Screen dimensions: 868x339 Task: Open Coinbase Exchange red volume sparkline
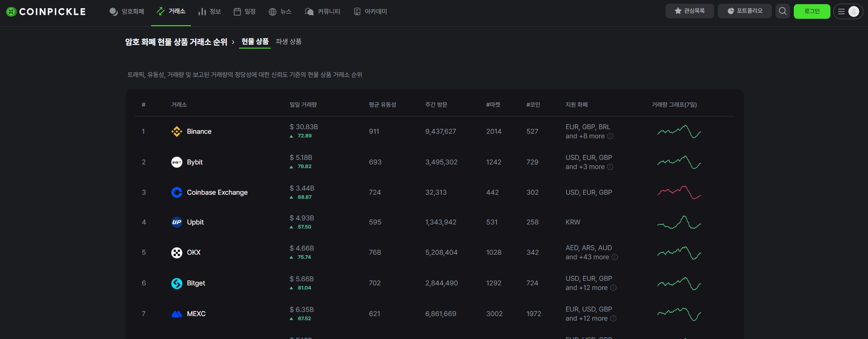click(x=679, y=192)
